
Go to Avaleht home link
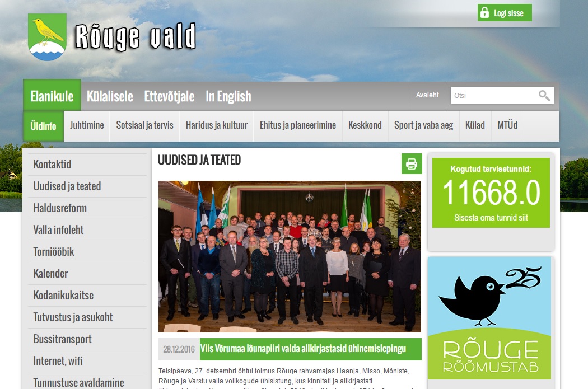point(427,95)
